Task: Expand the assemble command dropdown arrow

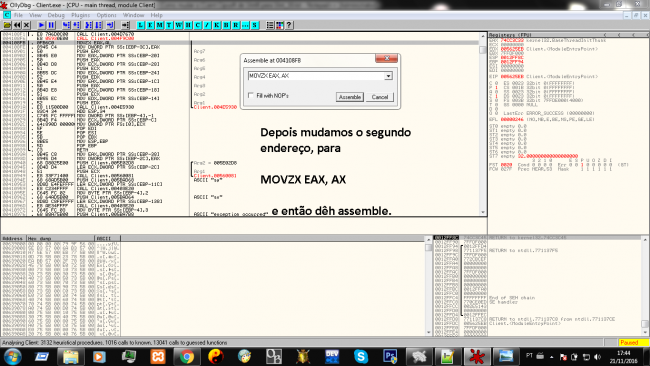Action: (388, 76)
